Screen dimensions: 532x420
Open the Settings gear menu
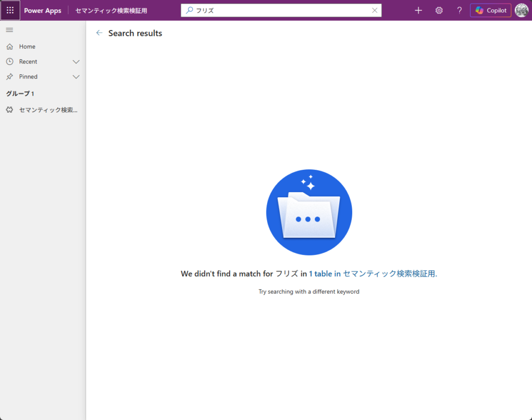click(439, 10)
